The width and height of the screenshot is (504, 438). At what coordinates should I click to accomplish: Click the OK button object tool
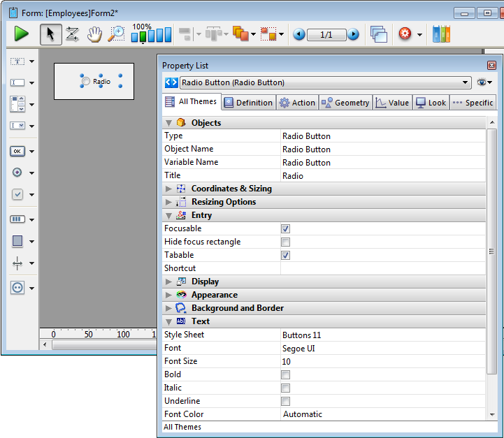pyautogui.click(x=17, y=151)
